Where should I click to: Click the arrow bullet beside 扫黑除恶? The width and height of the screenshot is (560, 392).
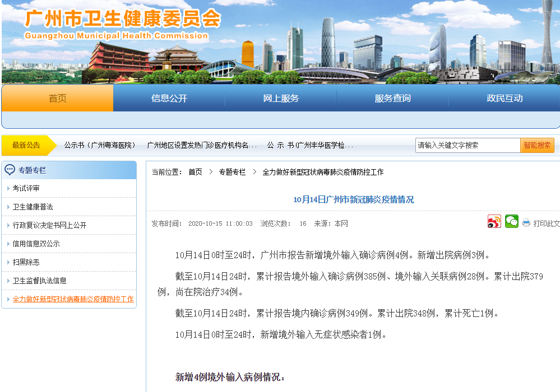pos(8,263)
